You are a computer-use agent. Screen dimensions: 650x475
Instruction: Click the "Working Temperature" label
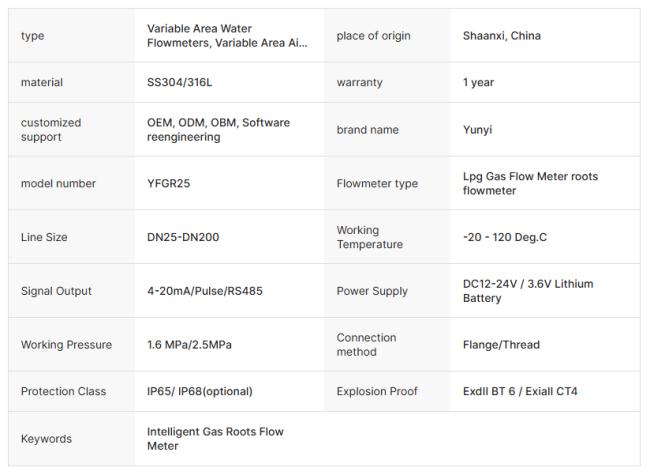click(x=369, y=237)
